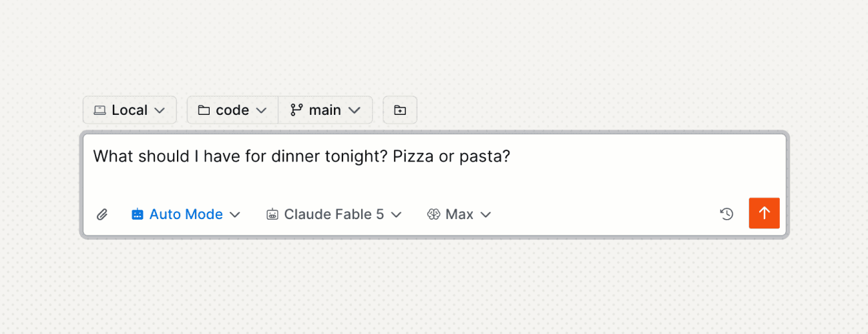Choose the Claude Fable 5 label
868x334 pixels.
pyautogui.click(x=334, y=214)
